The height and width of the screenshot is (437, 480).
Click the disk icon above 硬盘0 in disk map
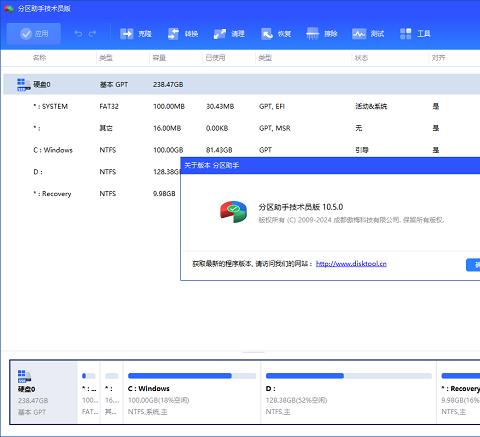pyautogui.click(x=24, y=376)
